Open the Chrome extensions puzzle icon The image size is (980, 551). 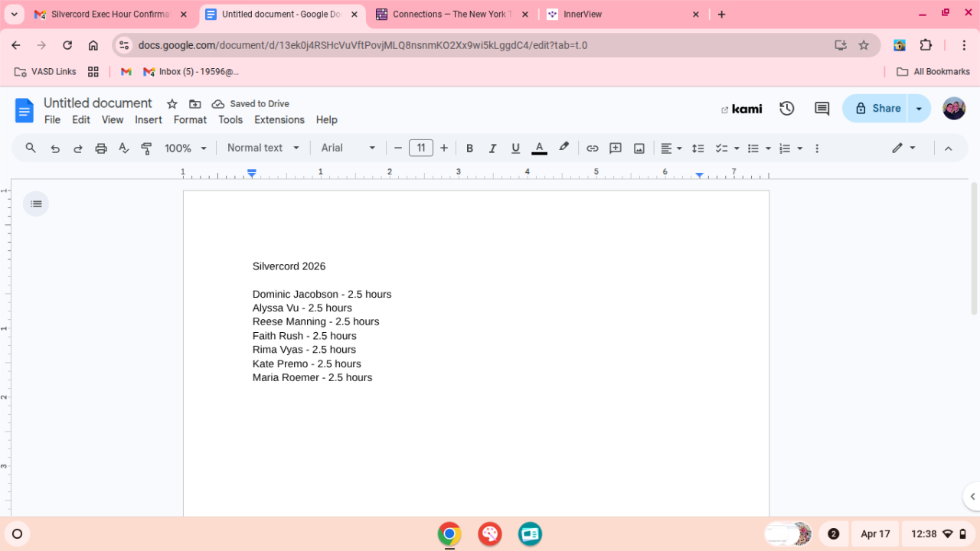tap(926, 45)
